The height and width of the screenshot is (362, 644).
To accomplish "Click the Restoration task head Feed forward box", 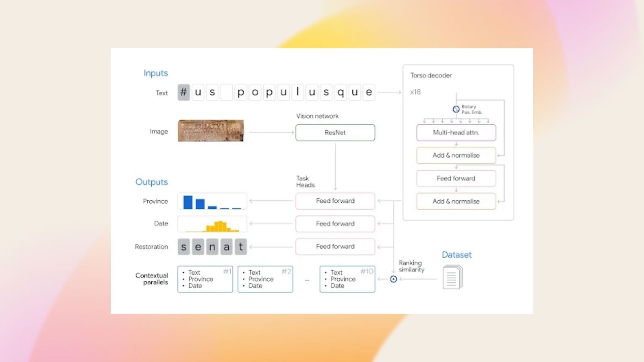I will tap(335, 247).
